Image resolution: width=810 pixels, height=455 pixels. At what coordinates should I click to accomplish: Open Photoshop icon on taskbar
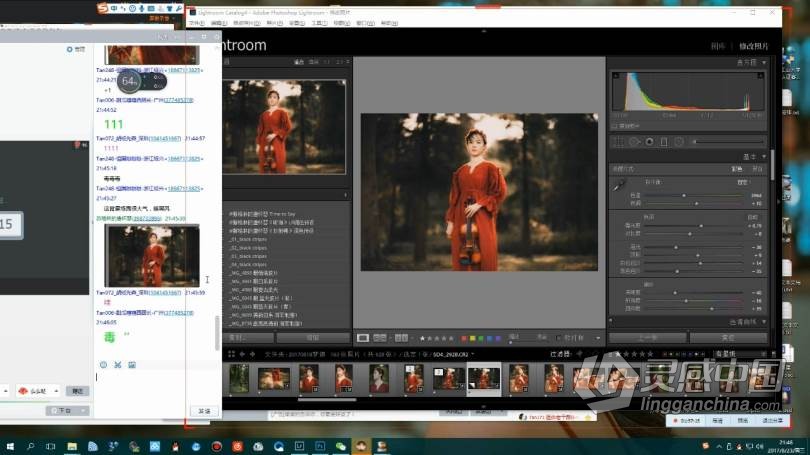320,446
